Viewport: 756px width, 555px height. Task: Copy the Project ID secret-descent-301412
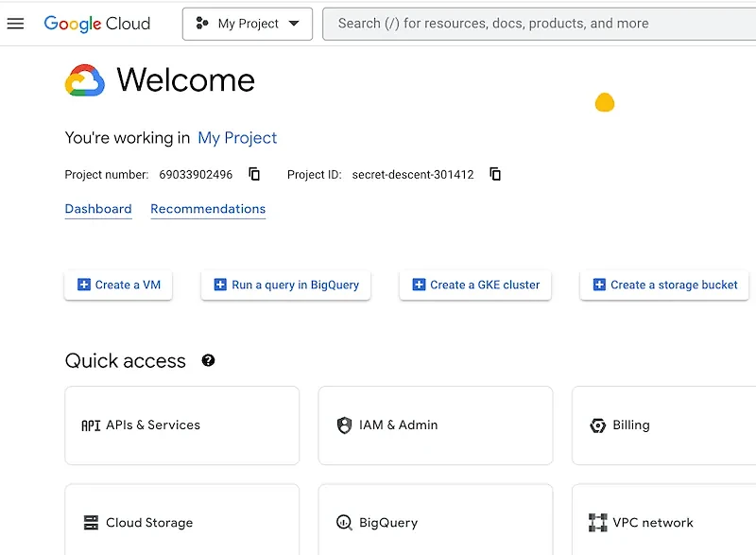coord(495,174)
